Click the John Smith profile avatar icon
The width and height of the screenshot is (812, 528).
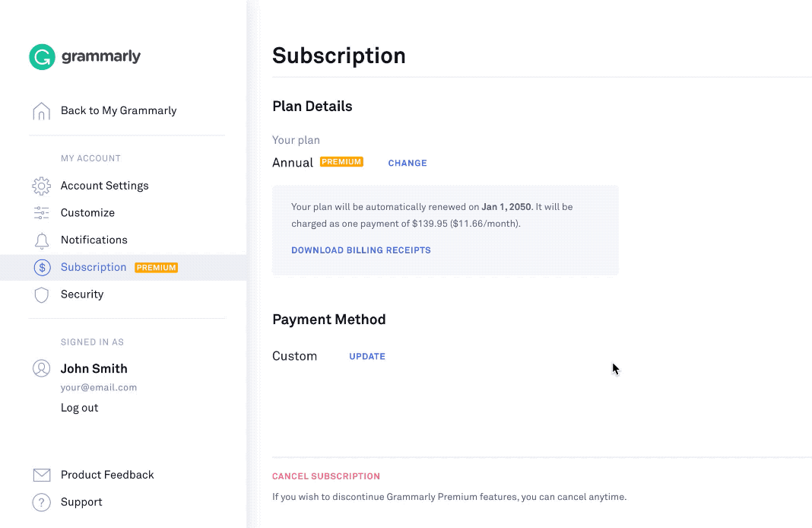(x=42, y=368)
